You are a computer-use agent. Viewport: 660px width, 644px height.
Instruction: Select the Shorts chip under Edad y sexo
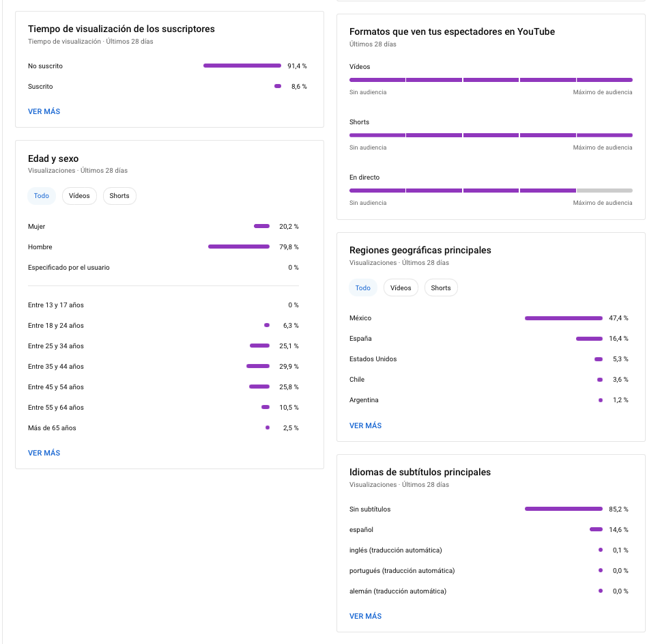tap(119, 196)
